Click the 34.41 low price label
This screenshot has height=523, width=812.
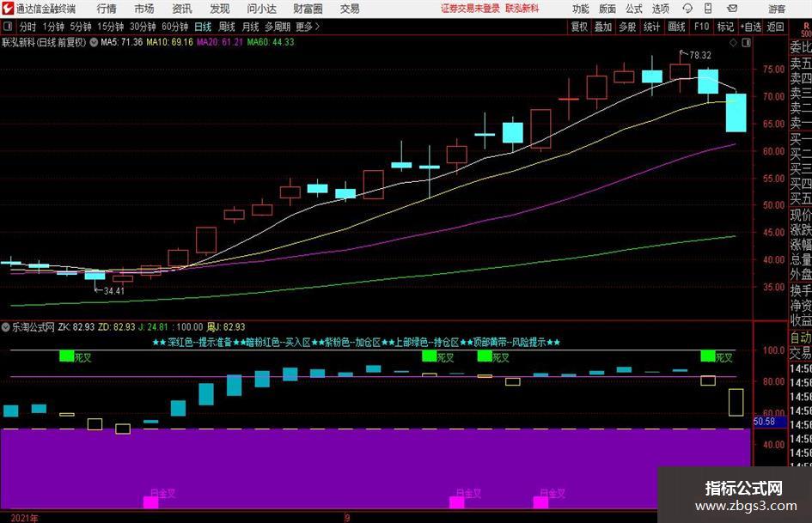coord(114,291)
